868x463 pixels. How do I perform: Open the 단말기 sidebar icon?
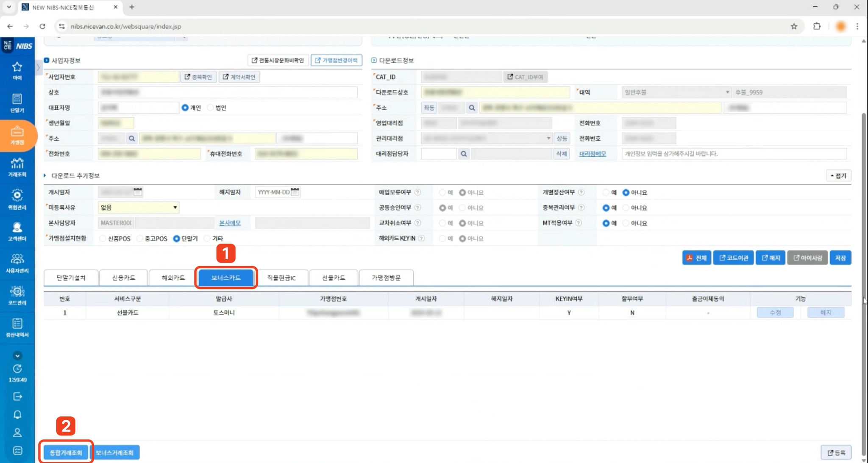tap(17, 103)
